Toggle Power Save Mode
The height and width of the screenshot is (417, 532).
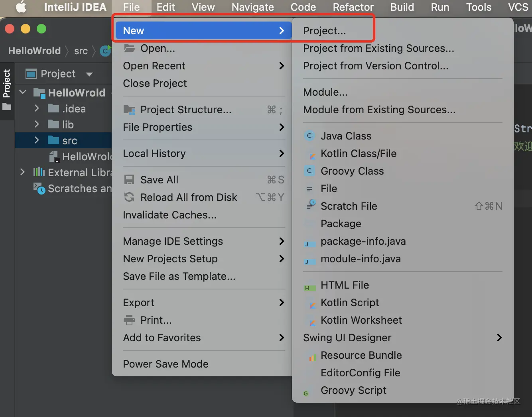pos(166,364)
